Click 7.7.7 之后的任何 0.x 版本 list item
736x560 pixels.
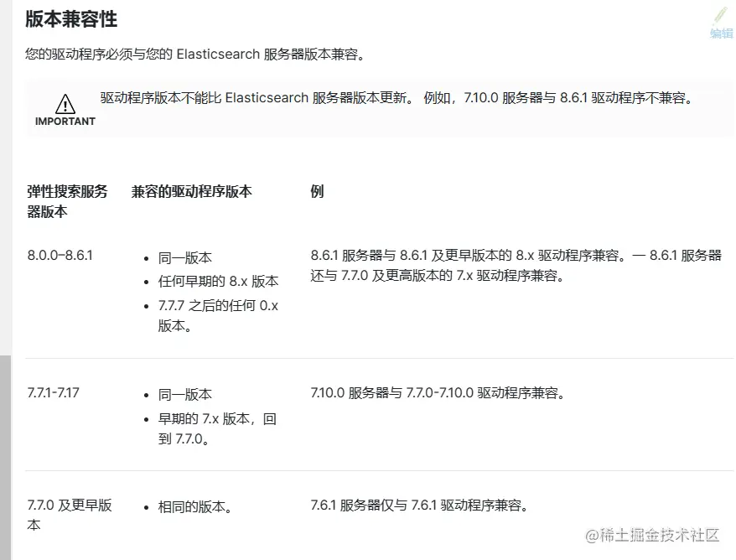218,315
